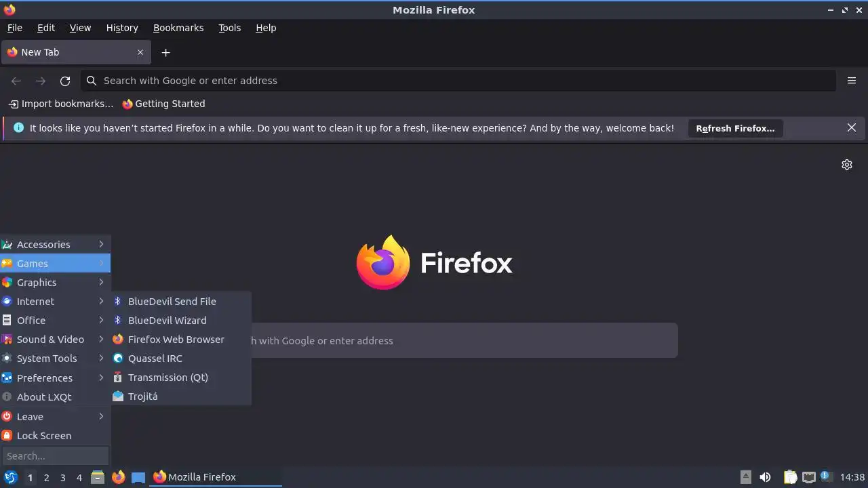Open the Getting Started bookmark
The width and height of the screenshot is (868, 488).
(163, 104)
